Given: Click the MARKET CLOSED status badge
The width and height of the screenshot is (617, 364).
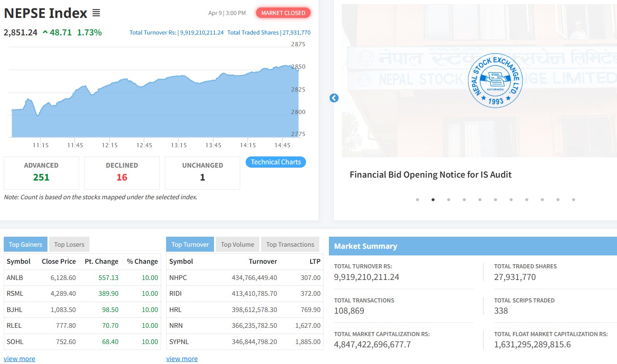Looking at the screenshot, I should click(283, 13).
